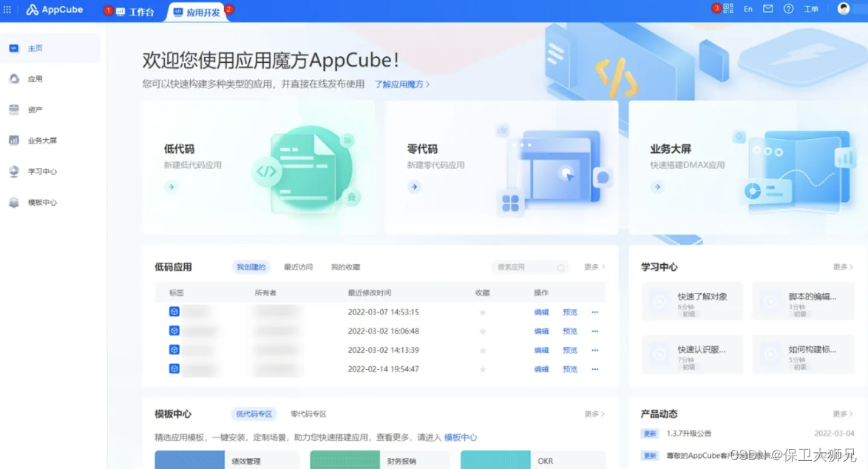
Task: Open the help question mark icon
Action: tap(788, 8)
